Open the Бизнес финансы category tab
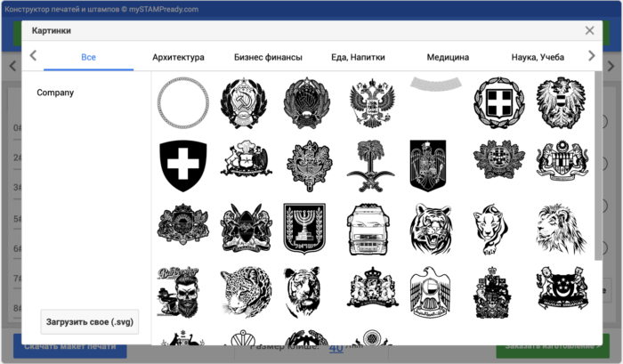 [x=268, y=57]
